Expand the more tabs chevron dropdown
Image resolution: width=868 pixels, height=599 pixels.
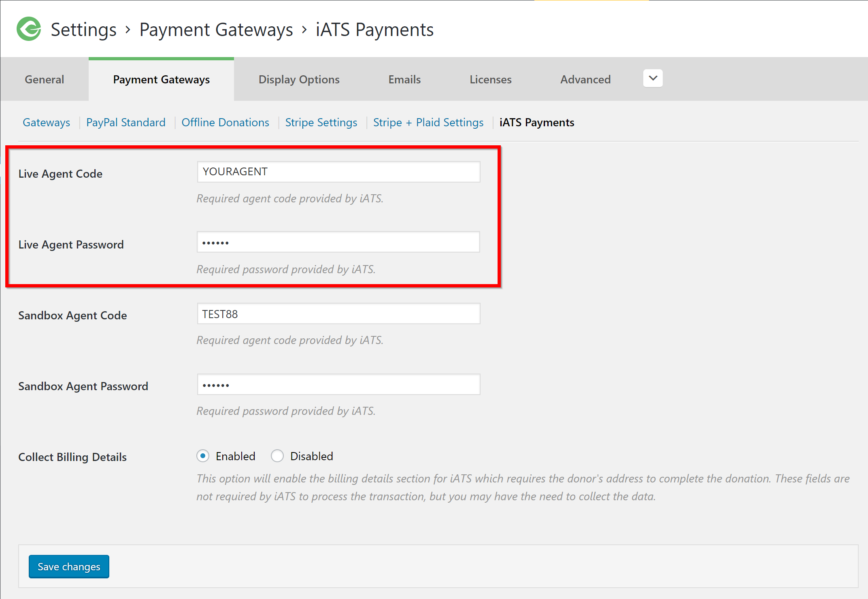[x=653, y=78]
